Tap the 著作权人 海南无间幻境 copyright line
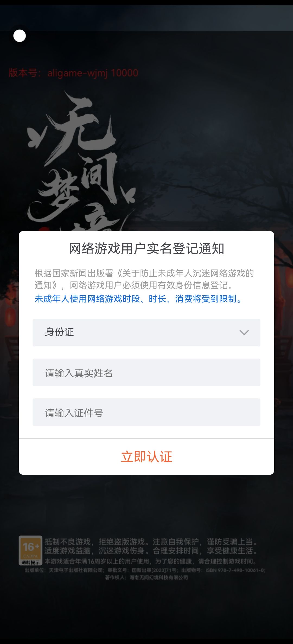This screenshot has width=293, height=644. click(x=146, y=578)
